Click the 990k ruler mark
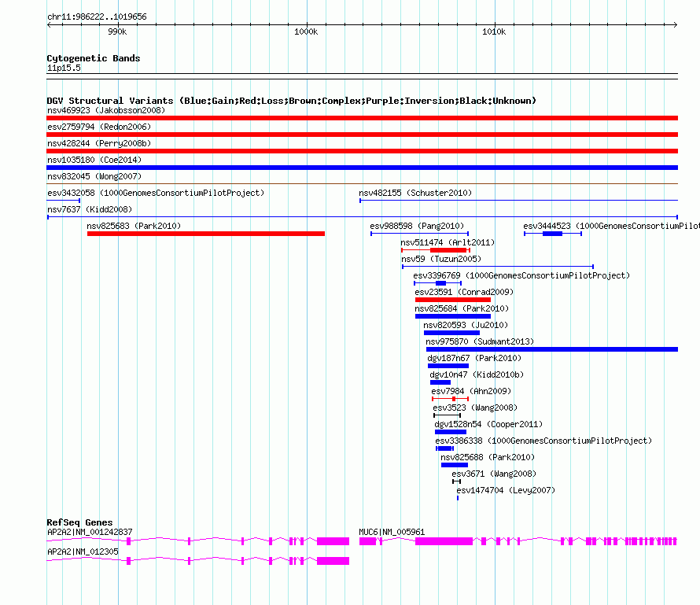The height and width of the screenshot is (605, 700). [x=117, y=31]
